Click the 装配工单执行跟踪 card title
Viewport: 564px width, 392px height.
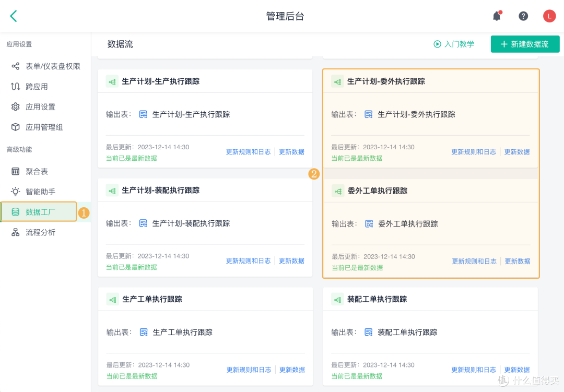[x=377, y=299]
